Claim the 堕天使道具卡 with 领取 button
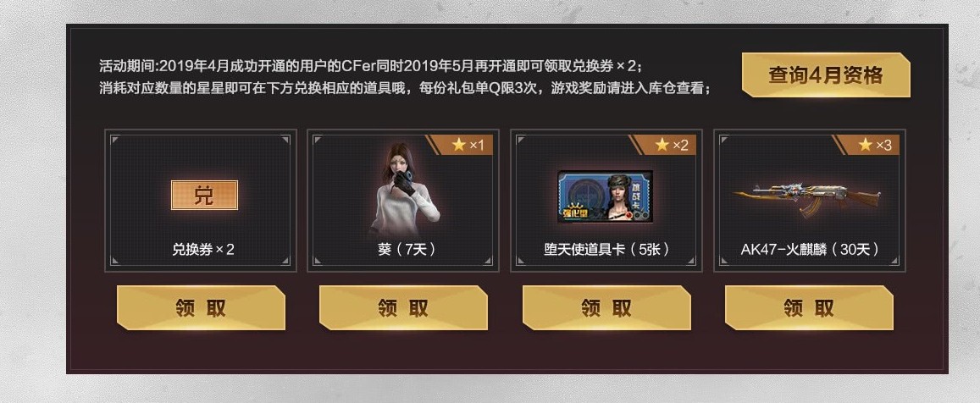Viewport: 980px width, 403px height. click(x=606, y=308)
